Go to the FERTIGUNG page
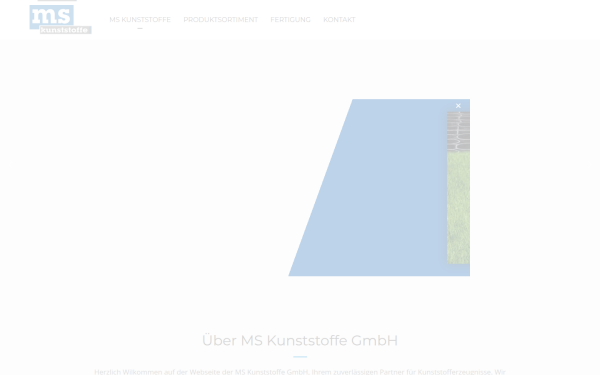 (290, 20)
